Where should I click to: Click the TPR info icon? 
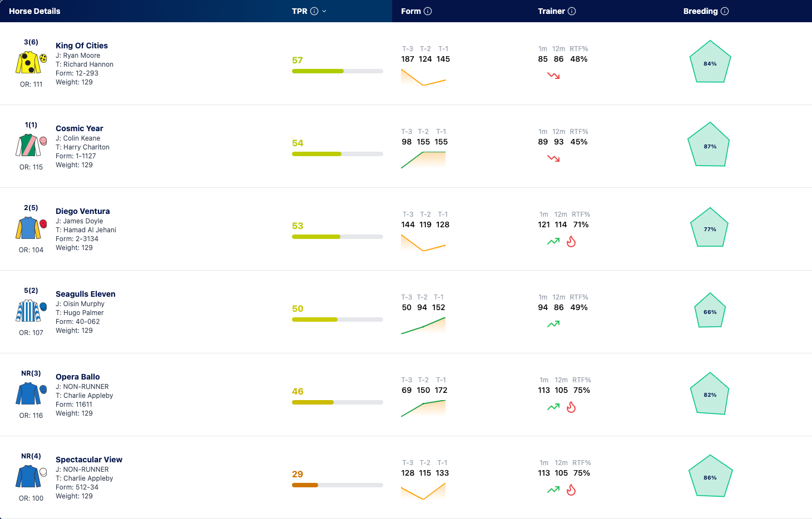pyautogui.click(x=314, y=11)
